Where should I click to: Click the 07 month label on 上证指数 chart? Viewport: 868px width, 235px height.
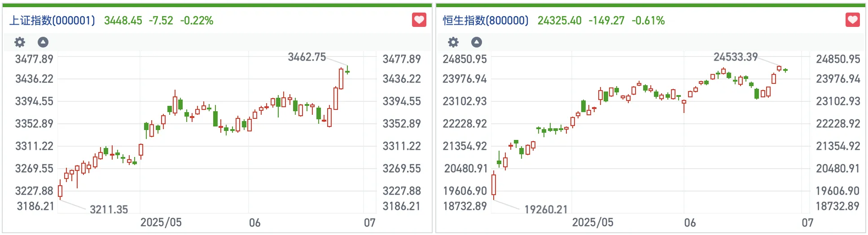coord(369,222)
